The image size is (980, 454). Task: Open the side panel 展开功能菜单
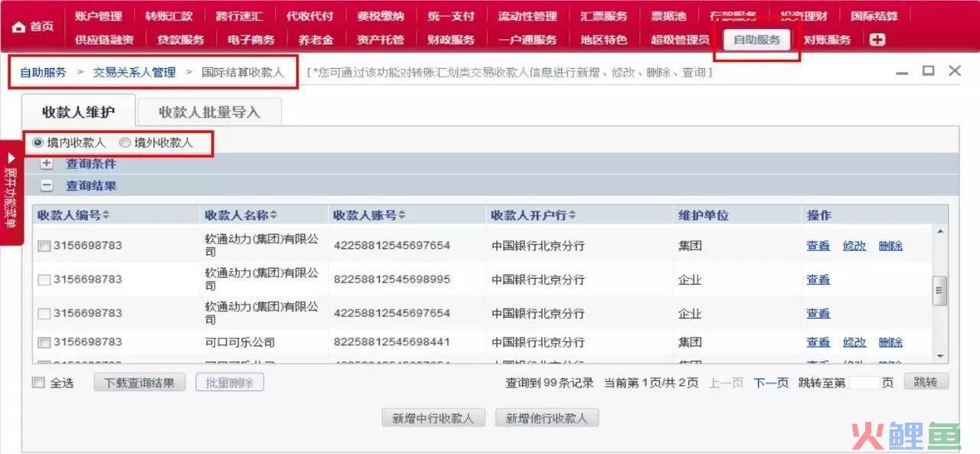click(x=11, y=193)
